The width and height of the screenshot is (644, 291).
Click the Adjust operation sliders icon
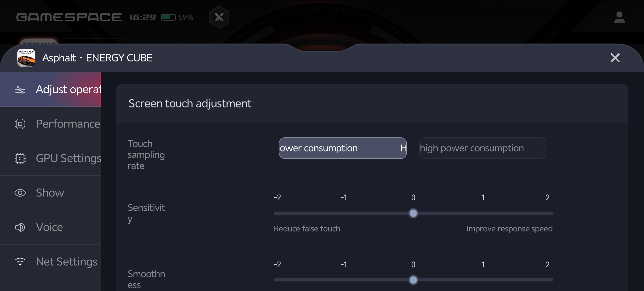tap(20, 90)
